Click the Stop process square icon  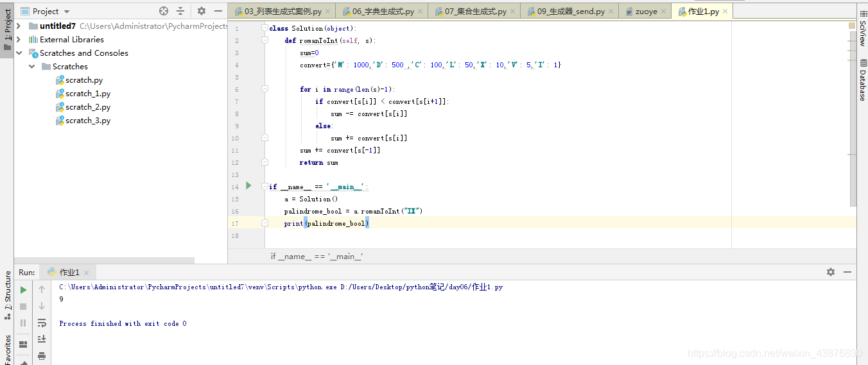pos(24,307)
